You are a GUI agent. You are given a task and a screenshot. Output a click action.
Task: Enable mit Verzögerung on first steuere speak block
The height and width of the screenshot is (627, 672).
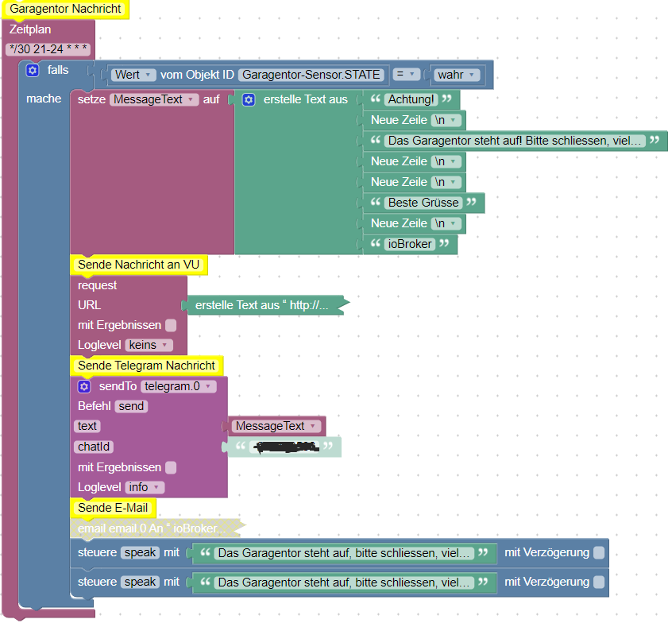(x=599, y=553)
